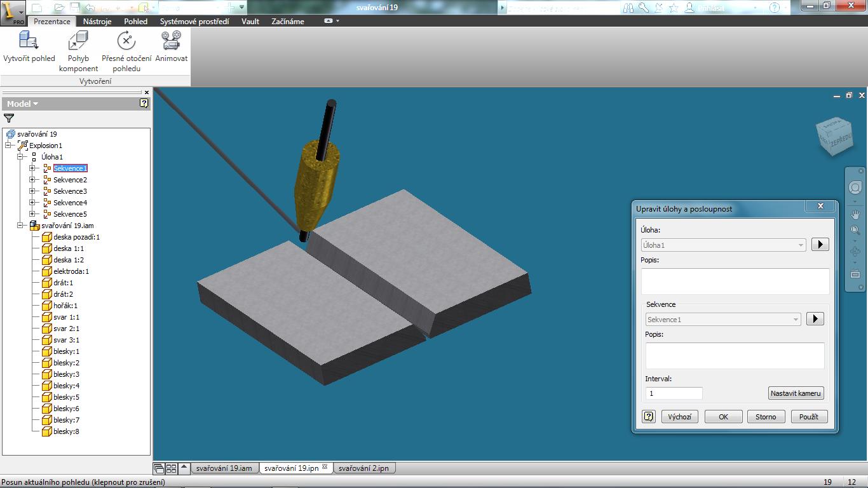
Task: Click the Sekvence Popis text box
Action: (735, 356)
